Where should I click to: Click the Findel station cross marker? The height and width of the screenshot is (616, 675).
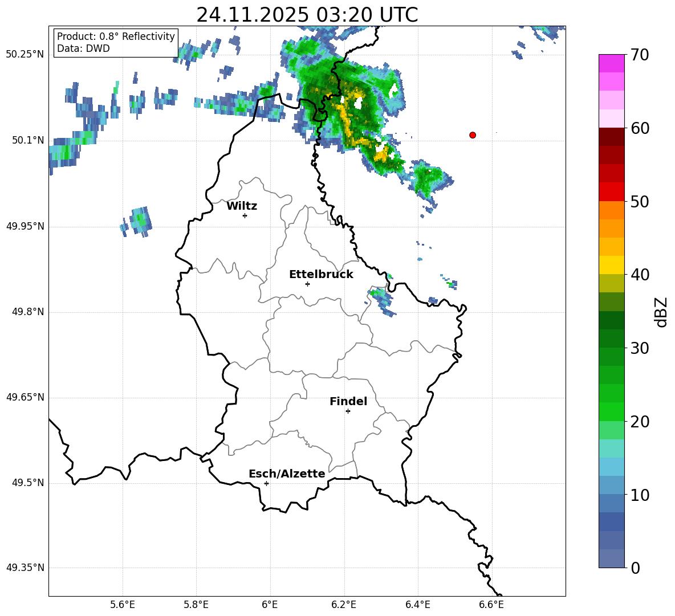[348, 411]
